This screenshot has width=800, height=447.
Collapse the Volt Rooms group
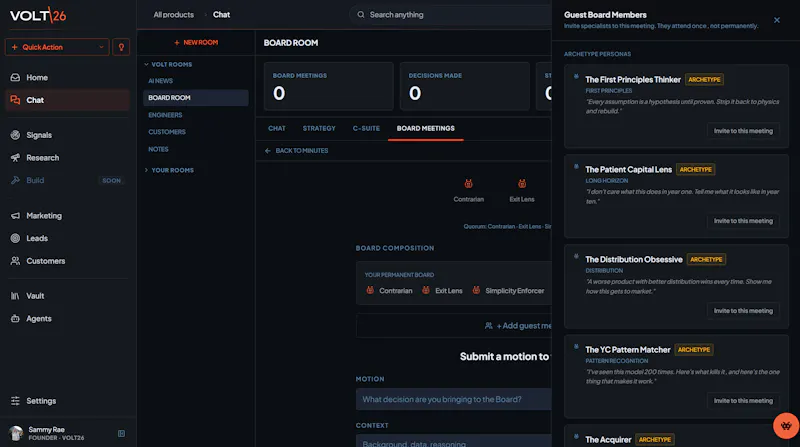pos(168,64)
